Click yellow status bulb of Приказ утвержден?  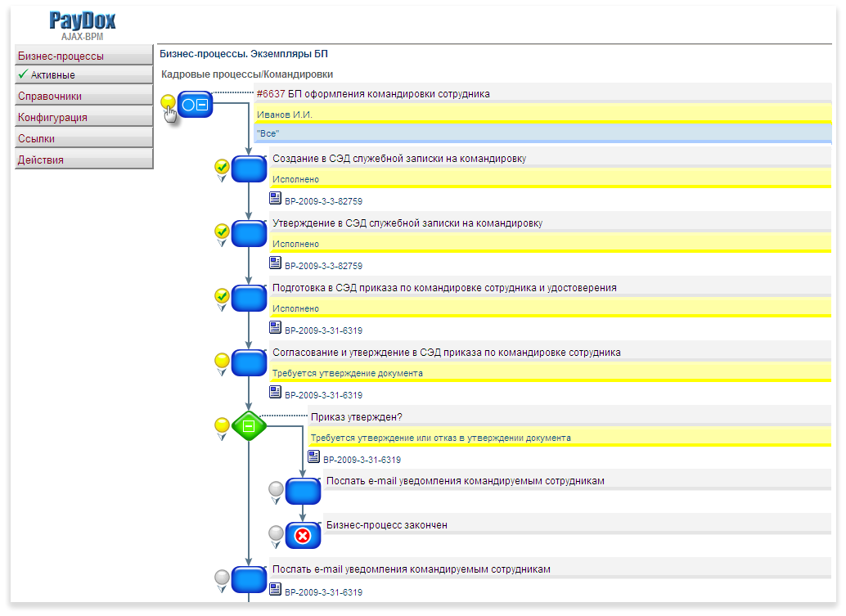[x=222, y=425]
